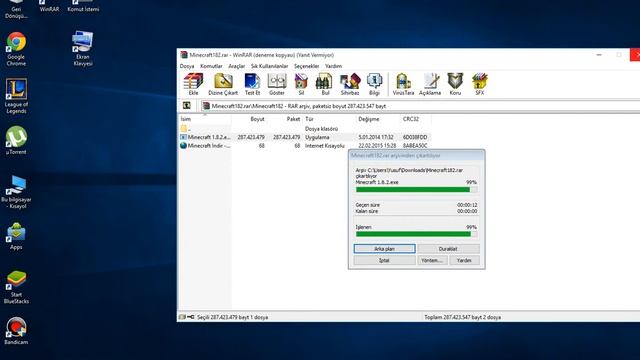Viewport: 640px width, 360px height.
Task: Click the Göster toolbar icon
Action: click(277, 84)
